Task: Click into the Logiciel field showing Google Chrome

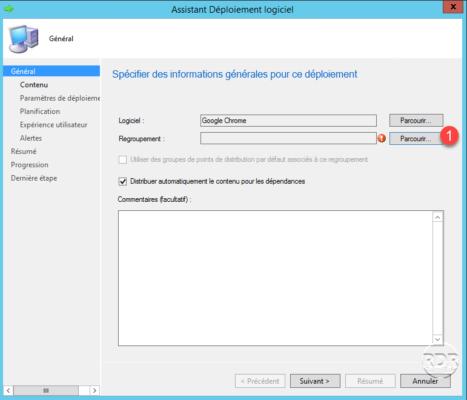Action: coord(288,120)
